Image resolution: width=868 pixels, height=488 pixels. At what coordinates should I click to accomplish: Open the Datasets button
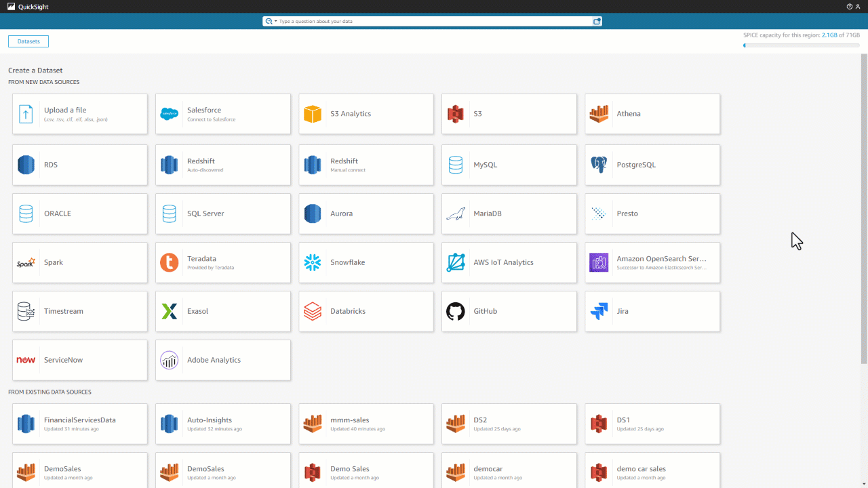coord(28,41)
